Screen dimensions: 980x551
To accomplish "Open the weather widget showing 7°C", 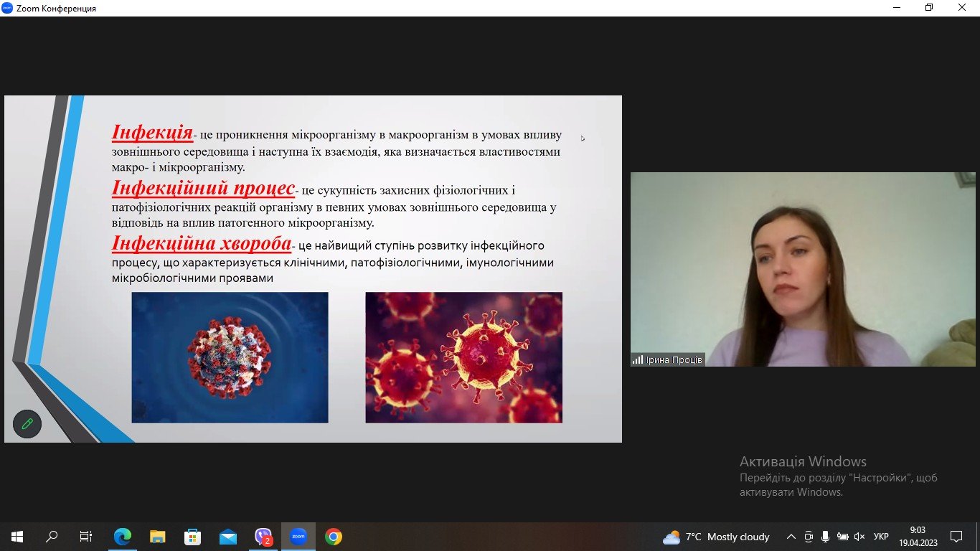I will tap(716, 537).
